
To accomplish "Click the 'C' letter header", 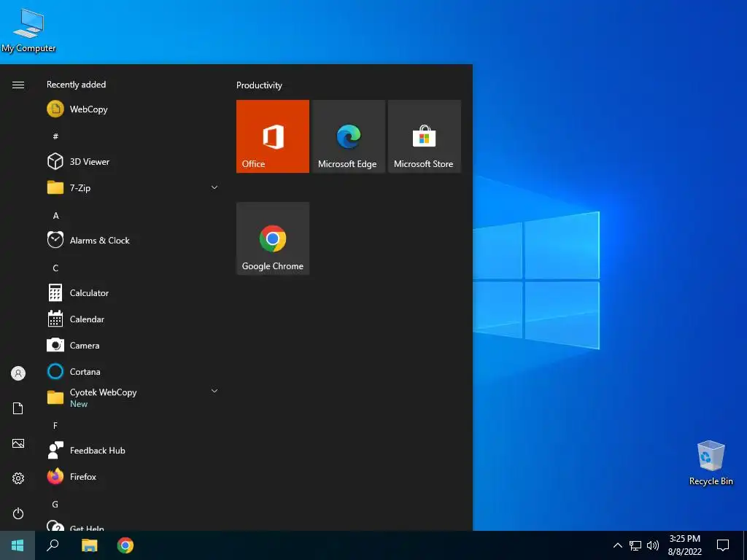I will tap(55, 268).
